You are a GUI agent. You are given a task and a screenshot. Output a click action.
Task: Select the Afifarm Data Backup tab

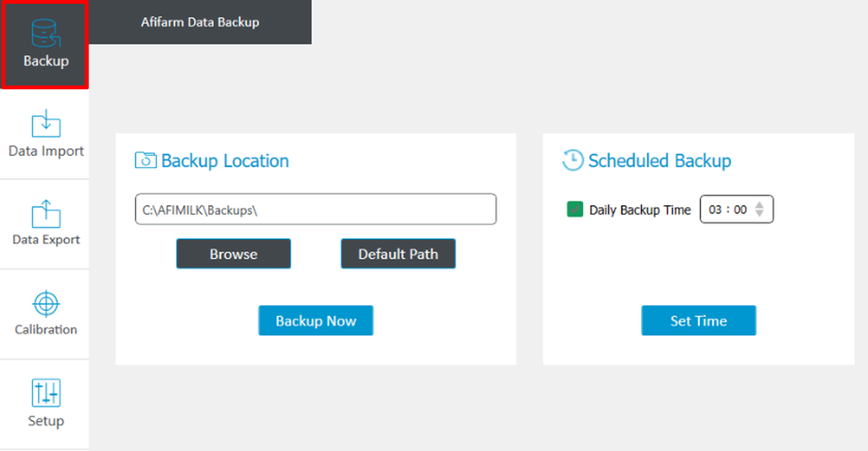200,22
